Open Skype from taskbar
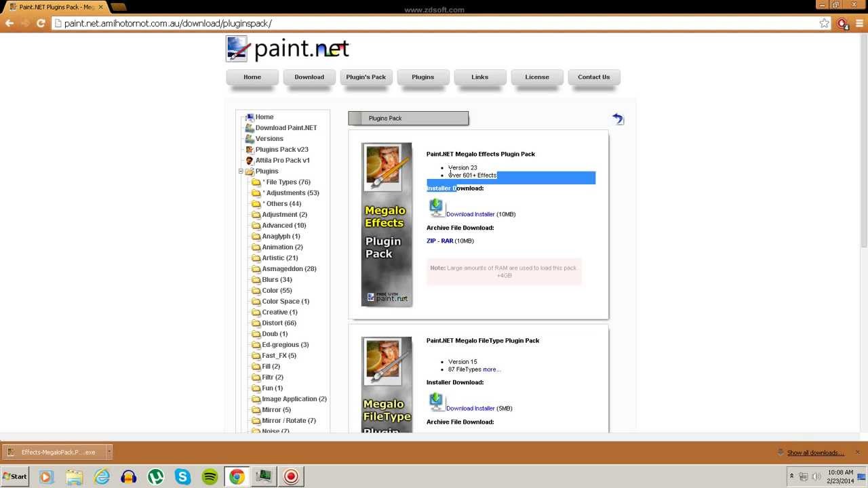This screenshot has width=868, height=488. 182,476
